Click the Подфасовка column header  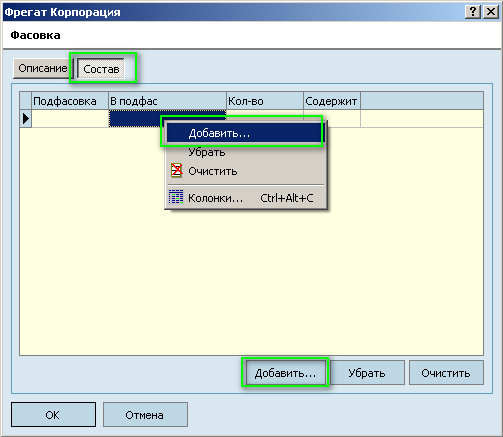70,101
